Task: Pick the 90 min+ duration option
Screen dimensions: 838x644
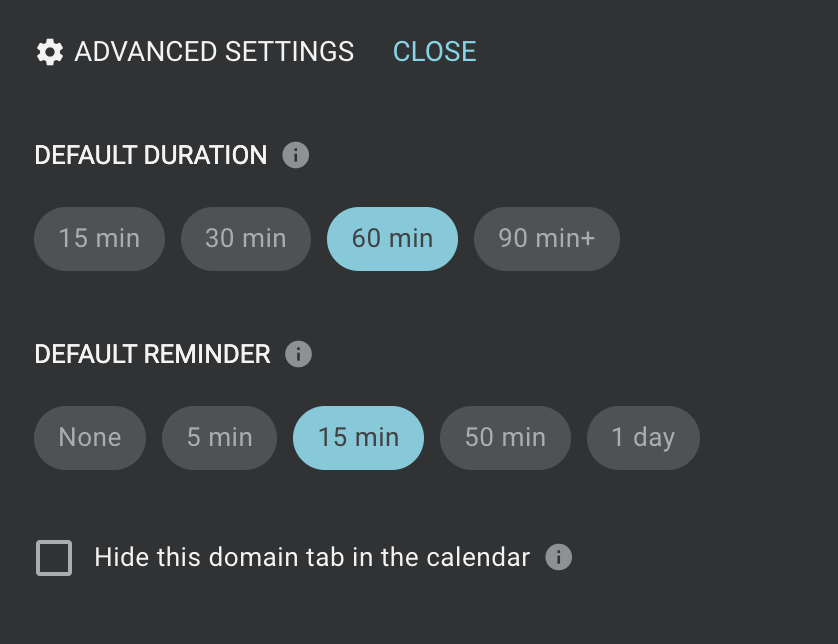Action: 546,238
